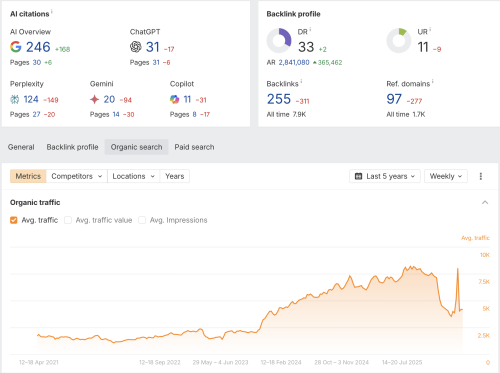Click the AR value 2,841,080
Viewport: 500px width, 373px height.
294,62
